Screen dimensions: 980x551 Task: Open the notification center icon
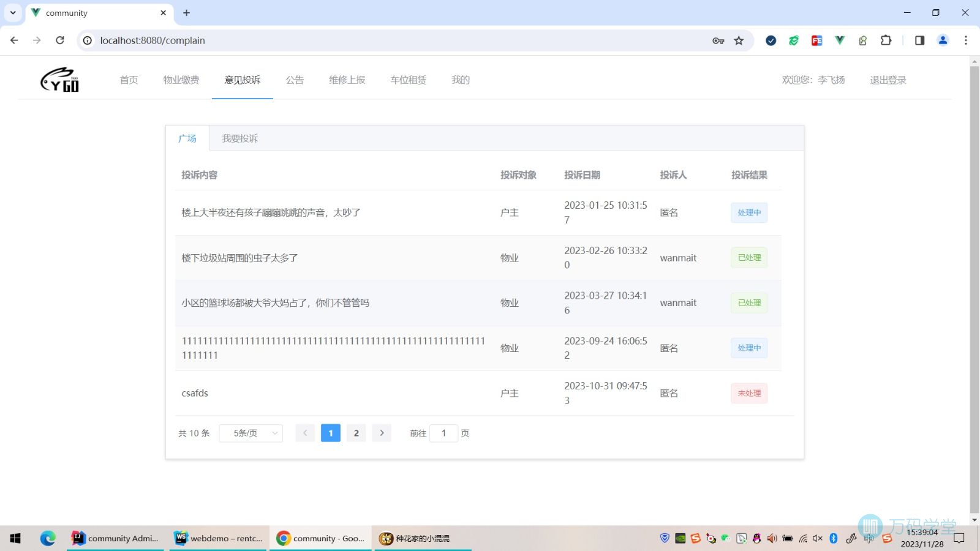tap(959, 538)
